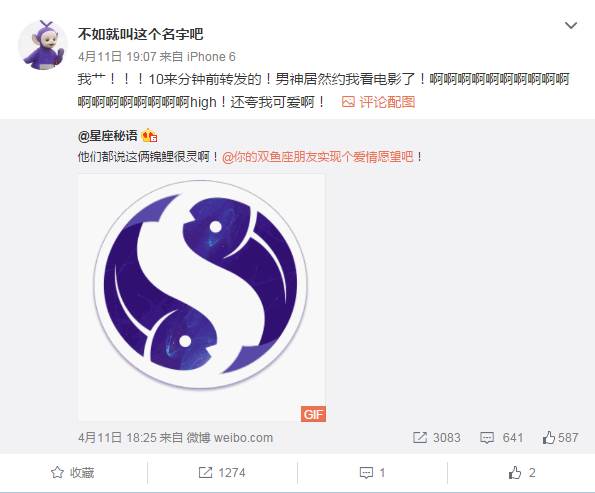Screen dimensions: 595x493
Task: Click the Teletubby profile avatar
Action: coord(42,45)
